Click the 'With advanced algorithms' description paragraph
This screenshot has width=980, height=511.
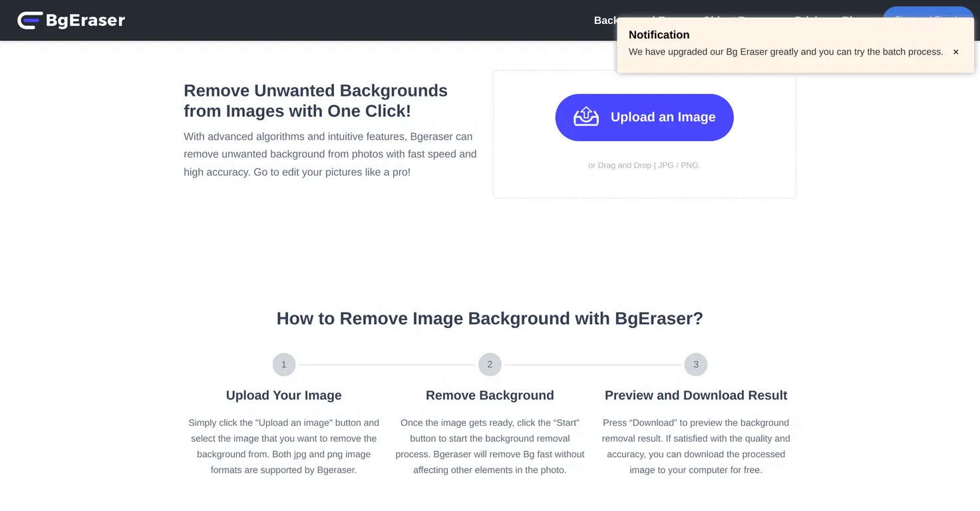(330, 154)
